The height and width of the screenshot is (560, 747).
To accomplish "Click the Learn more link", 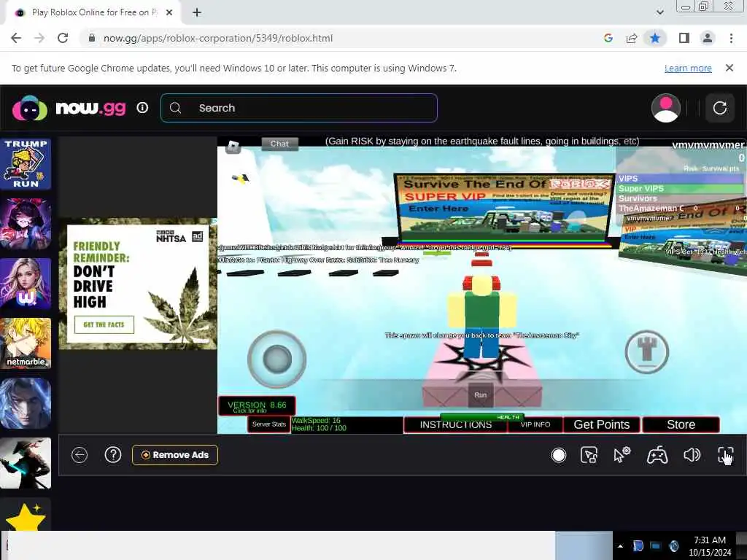I will [x=688, y=68].
